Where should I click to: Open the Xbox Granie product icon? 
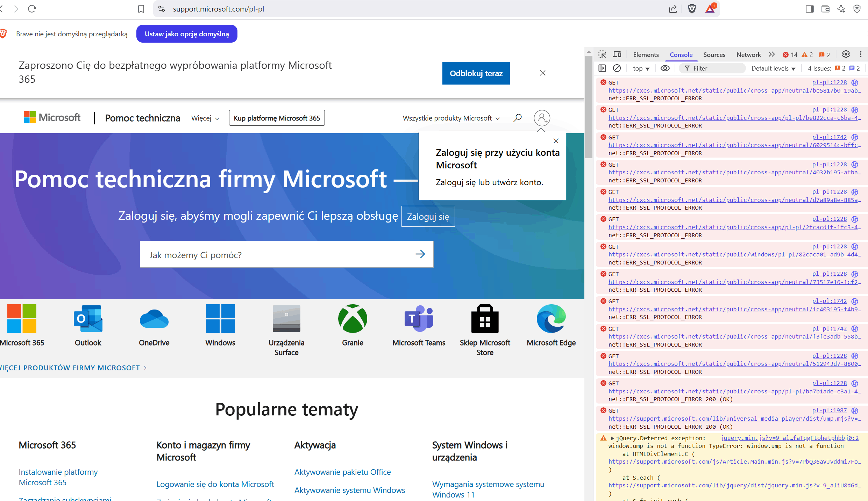point(353,319)
